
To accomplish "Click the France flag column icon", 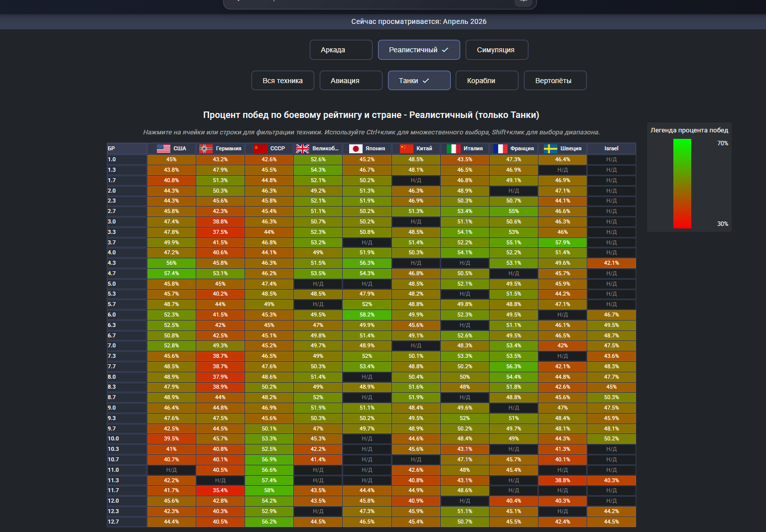I will [501, 148].
